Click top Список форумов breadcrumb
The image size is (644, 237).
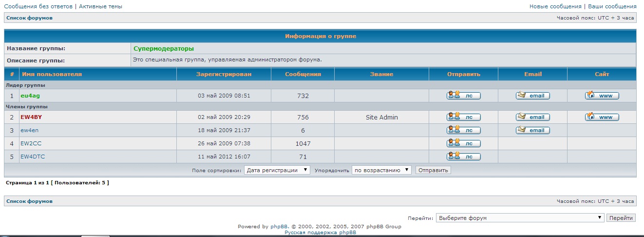click(29, 18)
